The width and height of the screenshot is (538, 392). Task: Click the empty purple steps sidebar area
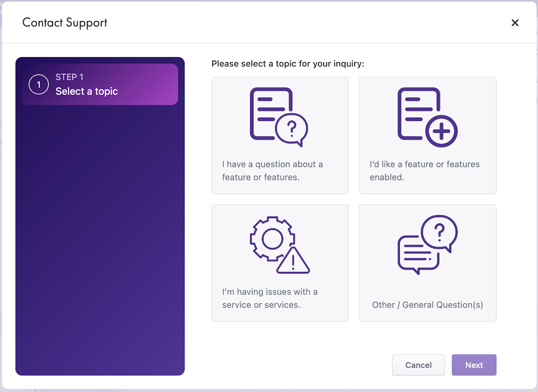click(x=100, y=239)
